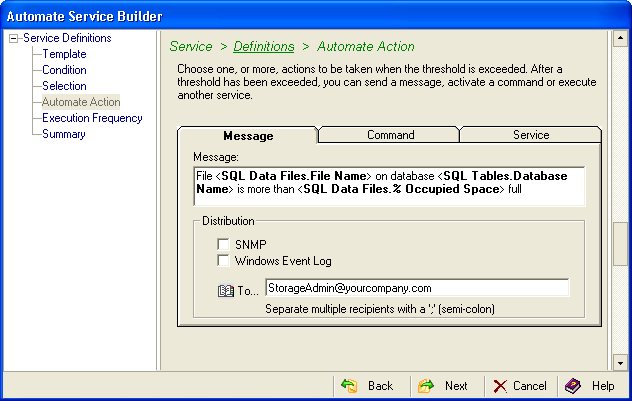
Task: Open the Command tab
Action: pyautogui.click(x=390, y=135)
